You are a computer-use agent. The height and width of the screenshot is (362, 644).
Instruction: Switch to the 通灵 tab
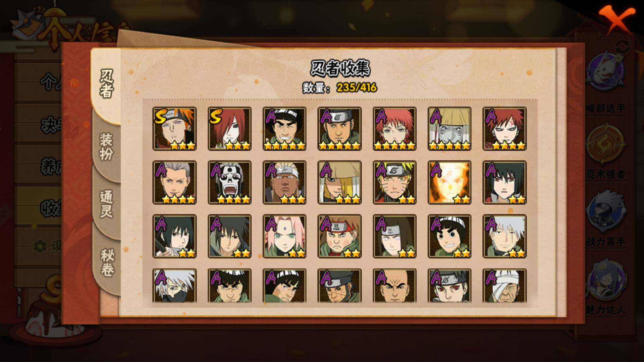click(x=107, y=204)
